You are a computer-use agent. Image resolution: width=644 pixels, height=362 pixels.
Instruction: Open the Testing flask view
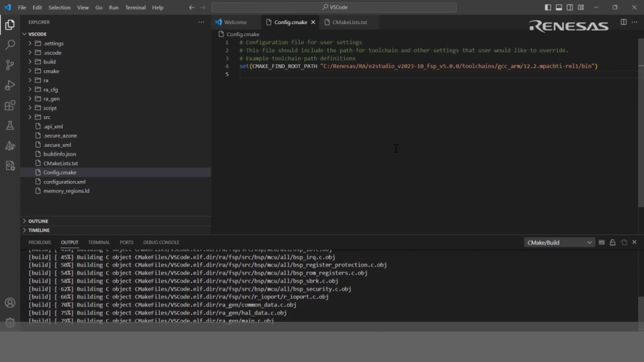10,125
